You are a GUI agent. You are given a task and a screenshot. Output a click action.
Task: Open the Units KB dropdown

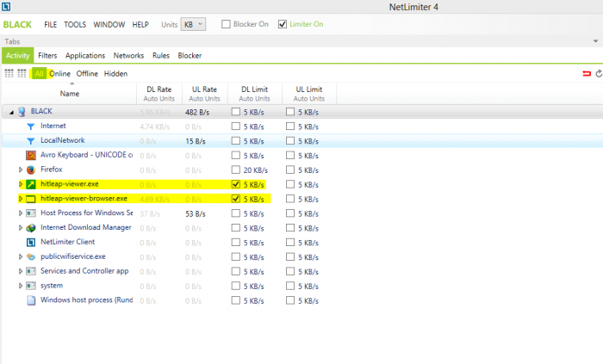point(193,24)
